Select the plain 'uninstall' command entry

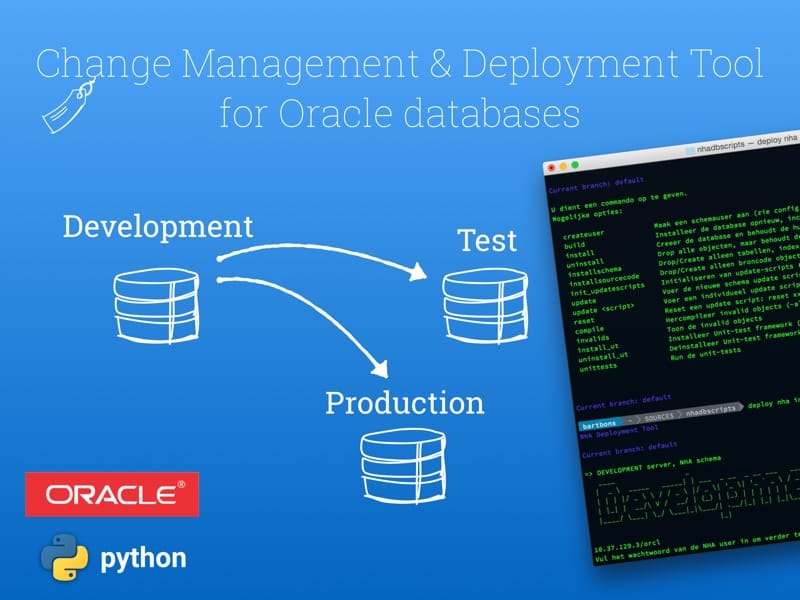[x=585, y=263]
